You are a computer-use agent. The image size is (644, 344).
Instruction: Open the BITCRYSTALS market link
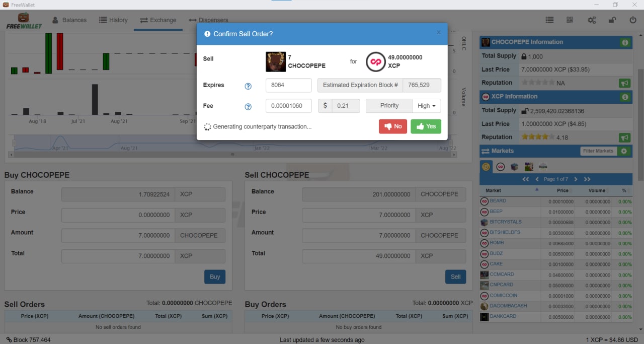tap(506, 222)
